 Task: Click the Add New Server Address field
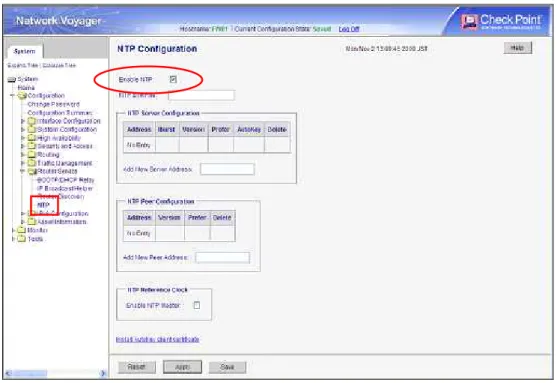pyautogui.click(x=227, y=169)
